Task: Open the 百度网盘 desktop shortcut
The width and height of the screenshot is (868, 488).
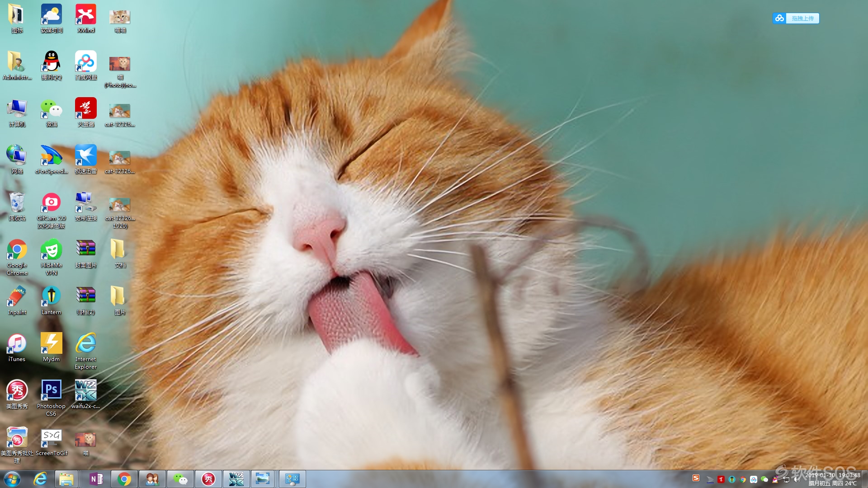Action: [85, 66]
